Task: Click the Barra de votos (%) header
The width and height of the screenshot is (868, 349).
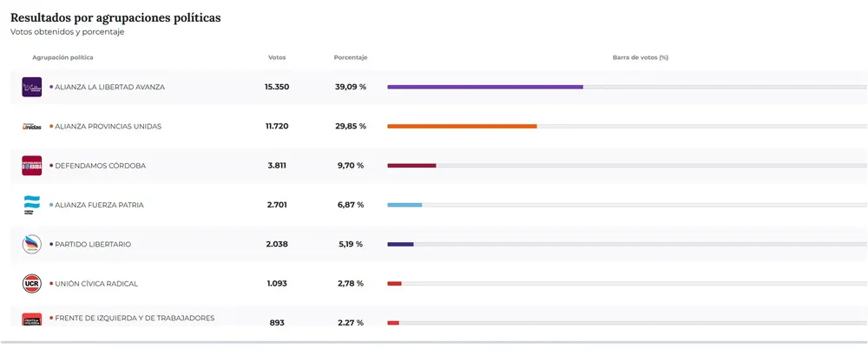Action: click(x=640, y=57)
